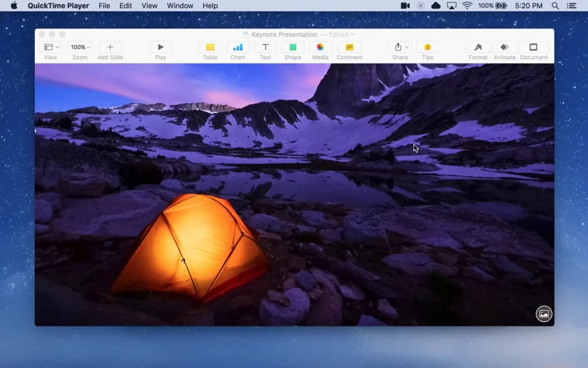This screenshot has height=368, width=588.
Task: Open the File menu
Action: coord(104,6)
